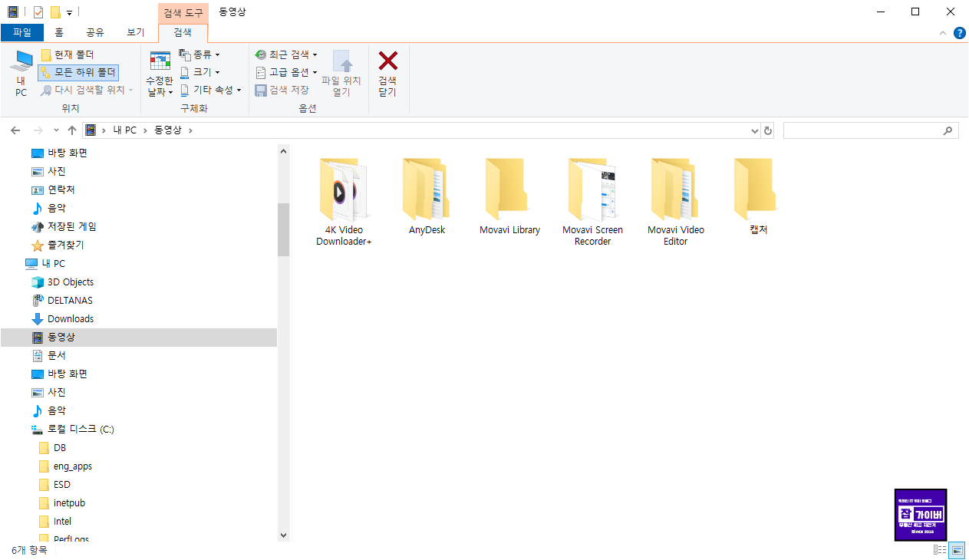969x560 pixels.
Task: Select the Movavi Screen Recorder folder
Action: (x=592, y=202)
